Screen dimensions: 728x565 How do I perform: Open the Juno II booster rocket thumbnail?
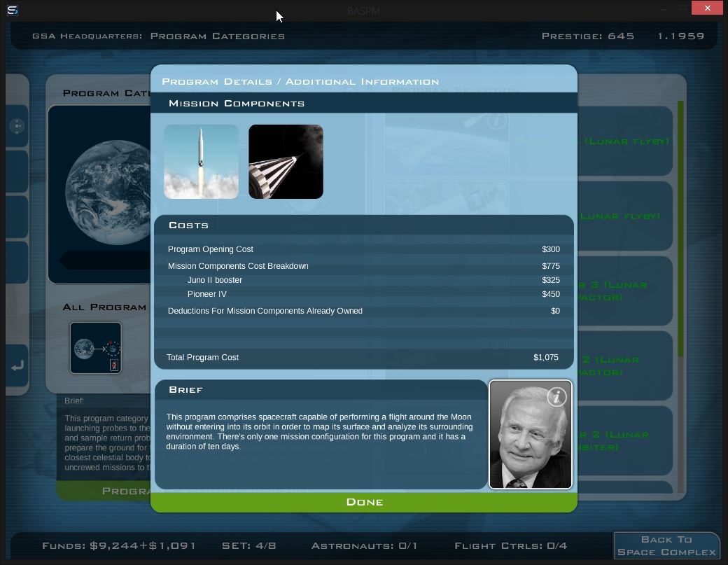[x=201, y=162]
